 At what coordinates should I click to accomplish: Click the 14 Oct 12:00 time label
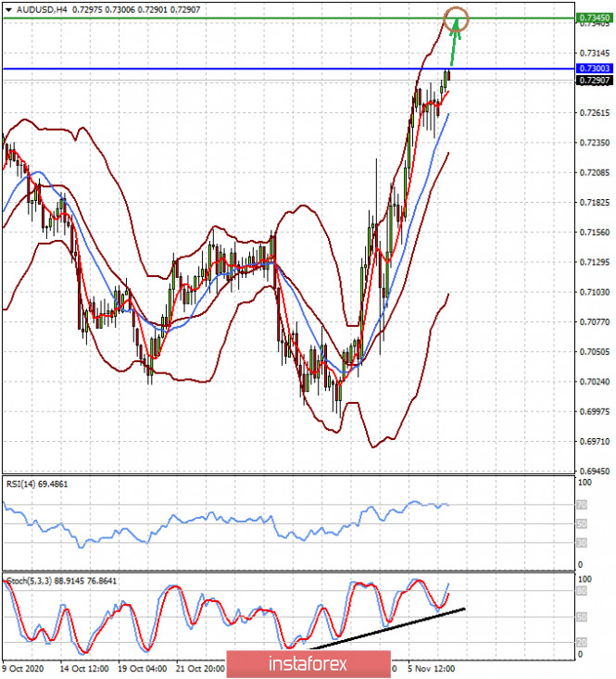point(84,669)
